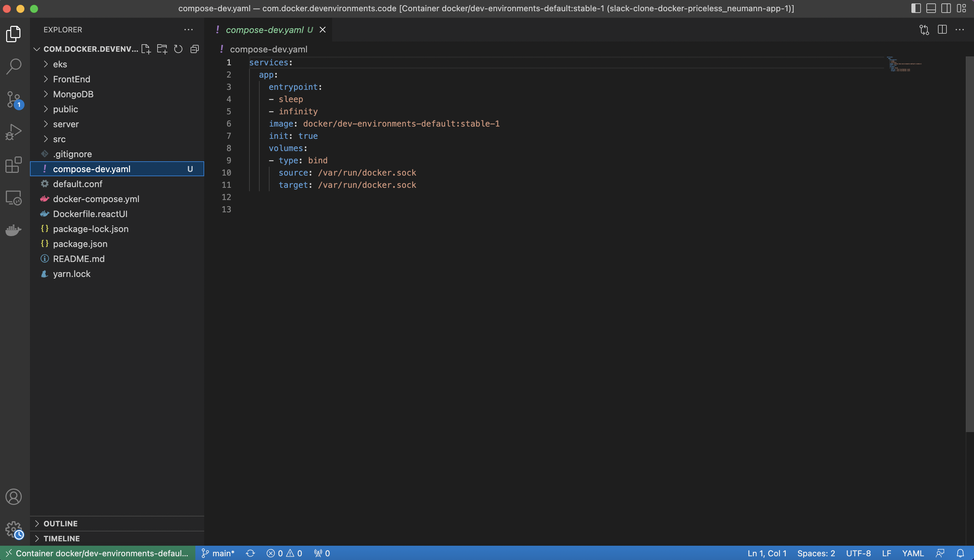The height and width of the screenshot is (560, 974).
Task: Open the Extensions view
Action: (x=14, y=165)
